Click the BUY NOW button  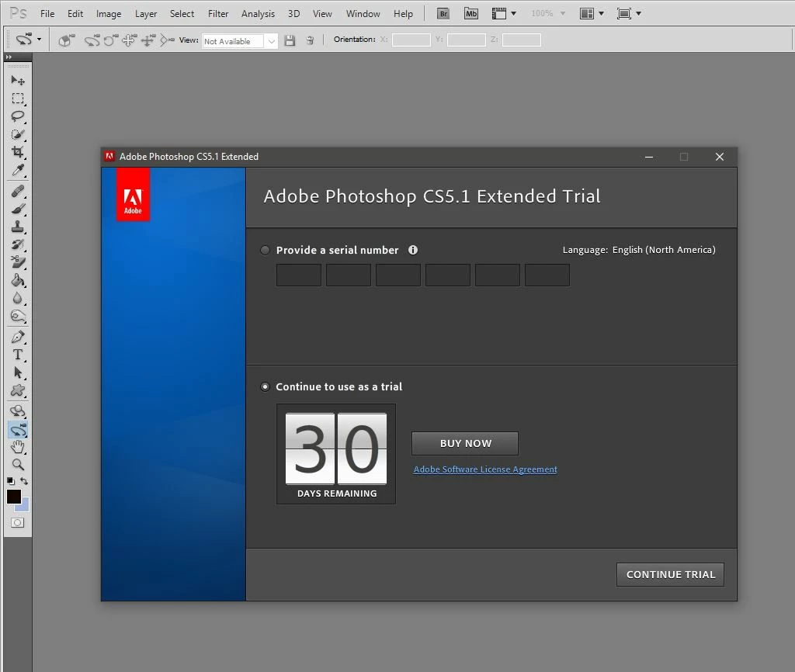pyautogui.click(x=465, y=443)
